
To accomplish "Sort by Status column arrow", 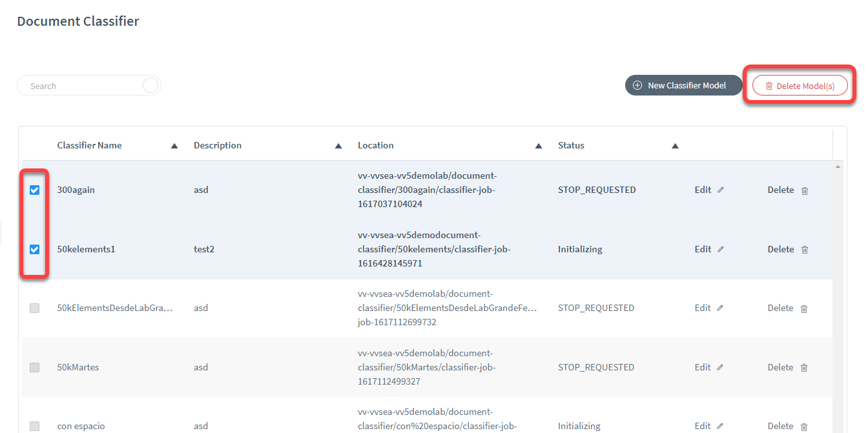I will click(x=675, y=146).
